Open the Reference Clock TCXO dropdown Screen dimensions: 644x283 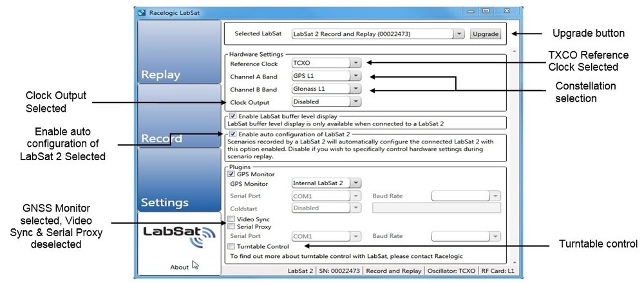(356, 63)
